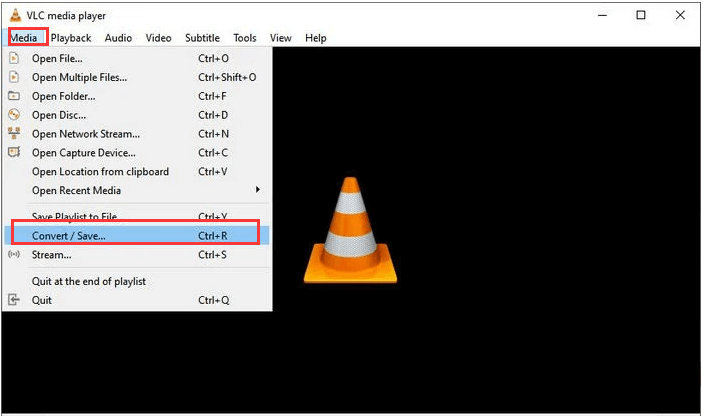Screen dimensions: 709x416
Task: Toggle Quit at the end of playlist
Action: (x=88, y=281)
